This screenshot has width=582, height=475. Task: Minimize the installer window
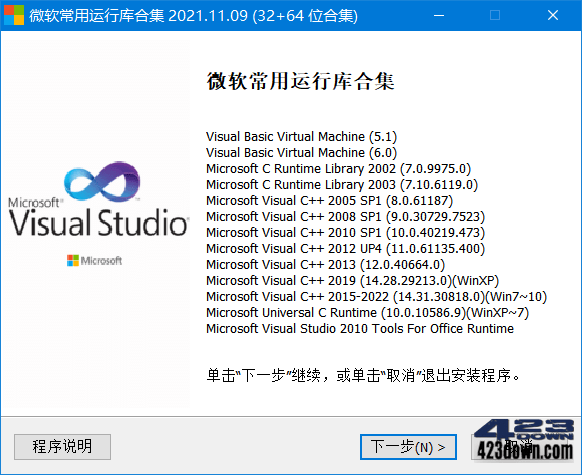click(x=439, y=15)
